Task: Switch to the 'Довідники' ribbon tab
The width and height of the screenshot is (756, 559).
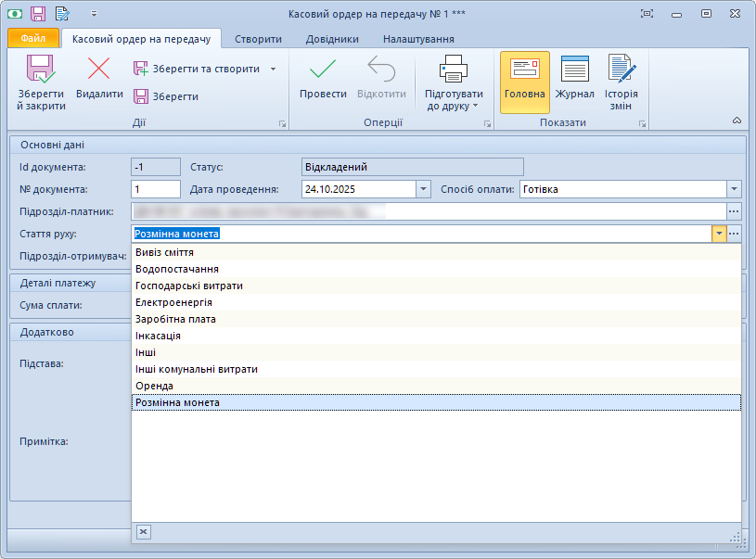Action: coord(332,39)
